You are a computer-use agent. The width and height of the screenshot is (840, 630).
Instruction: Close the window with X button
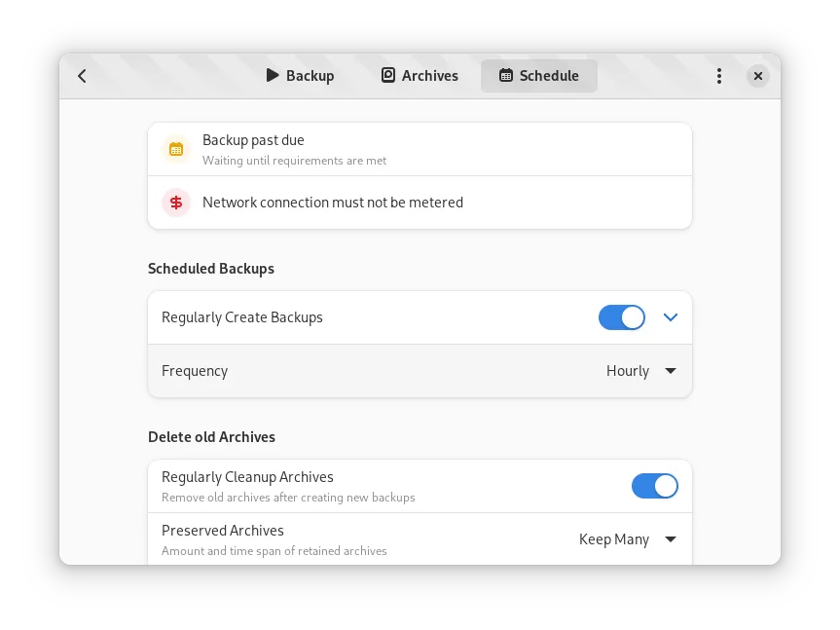pyautogui.click(x=758, y=76)
